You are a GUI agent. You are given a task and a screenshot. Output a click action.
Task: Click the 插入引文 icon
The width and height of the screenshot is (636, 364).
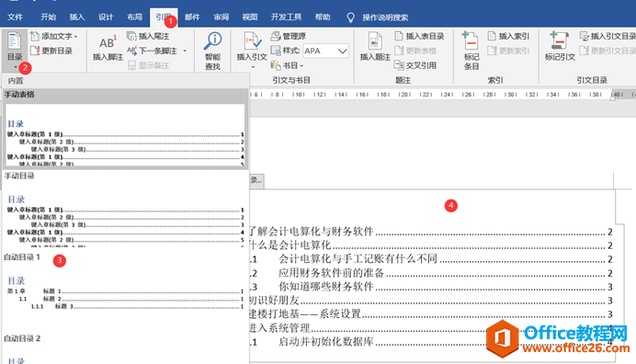[x=252, y=41]
